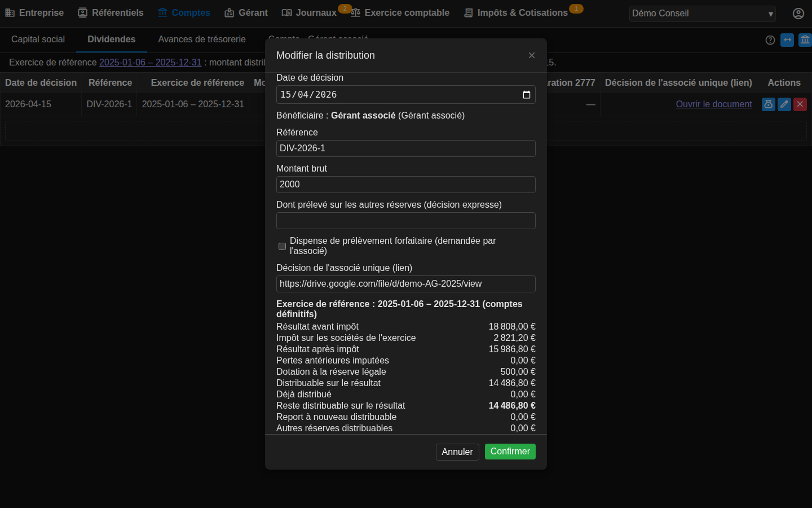Click the pencil edit icon for DIV-2026-1
812x508 pixels.
pyautogui.click(x=784, y=104)
